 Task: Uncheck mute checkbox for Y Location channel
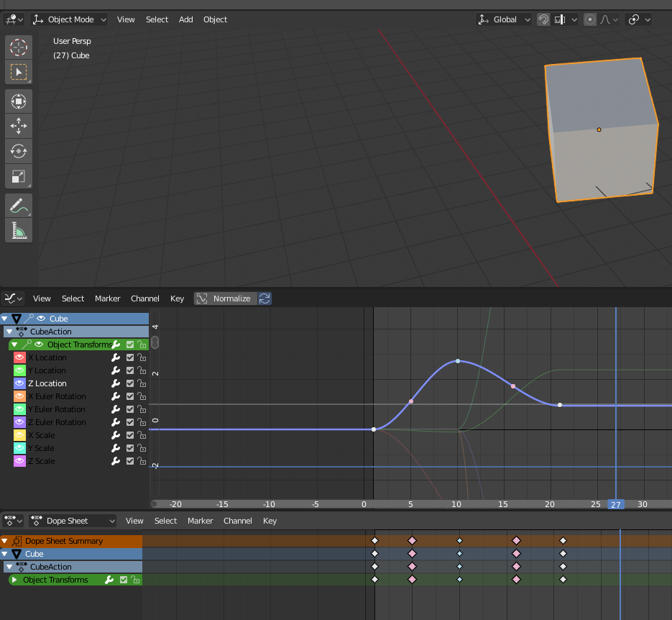[130, 370]
